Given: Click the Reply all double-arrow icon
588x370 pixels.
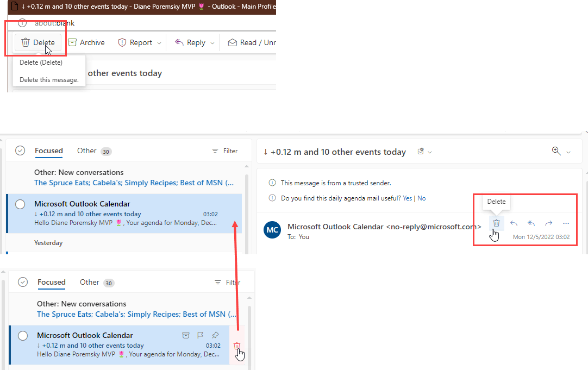Looking at the screenshot, I should [531, 223].
